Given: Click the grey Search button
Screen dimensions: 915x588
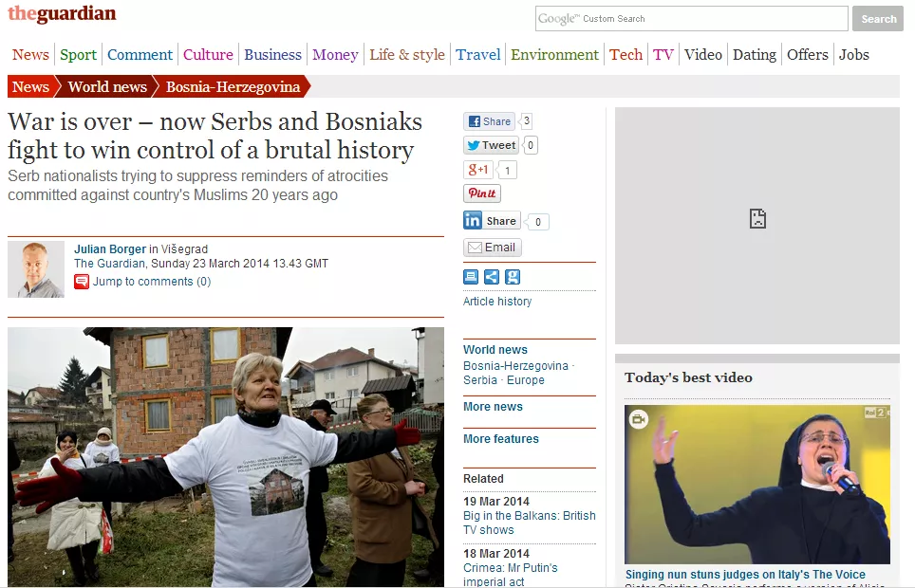Looking at the screenshot, I should coord(878,19).
